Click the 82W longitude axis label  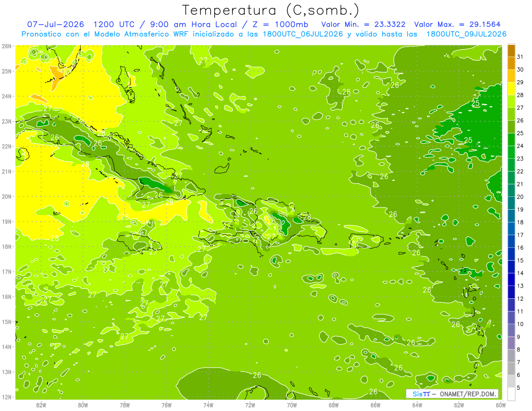coord(41,405)
